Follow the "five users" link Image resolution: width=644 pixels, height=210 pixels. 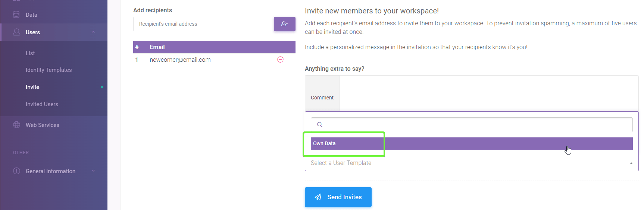click(x=624, y=23)
